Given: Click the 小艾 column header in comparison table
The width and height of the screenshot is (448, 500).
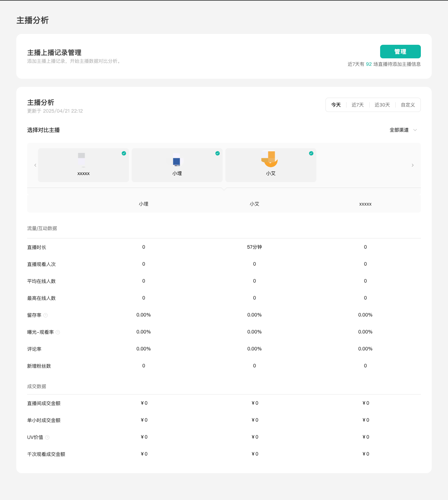Looking at the screenshot, I should click(255, 204).
